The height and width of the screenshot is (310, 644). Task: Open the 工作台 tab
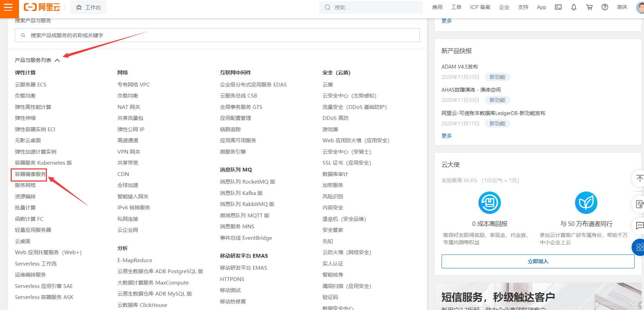pyautogui.click(x=88, y=7)
